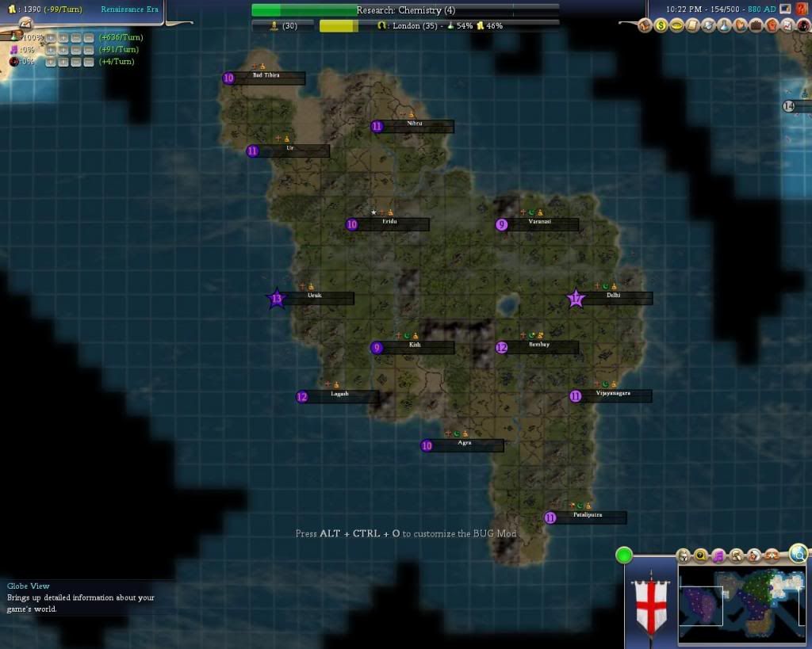Image resolution: width=812 pixels, height=649 pixels.
Task: Click the (+636/Turn) research output text
Action: tap(121, 37)
